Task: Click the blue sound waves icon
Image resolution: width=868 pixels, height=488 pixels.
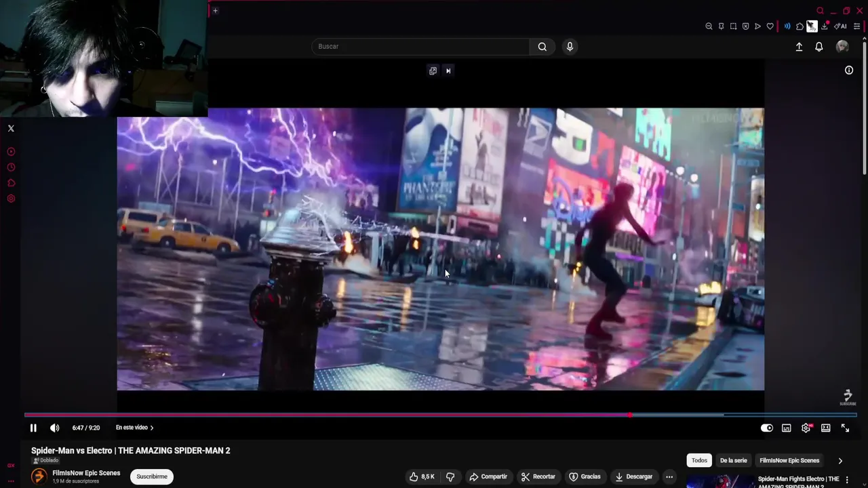Action: coord(787,26)
